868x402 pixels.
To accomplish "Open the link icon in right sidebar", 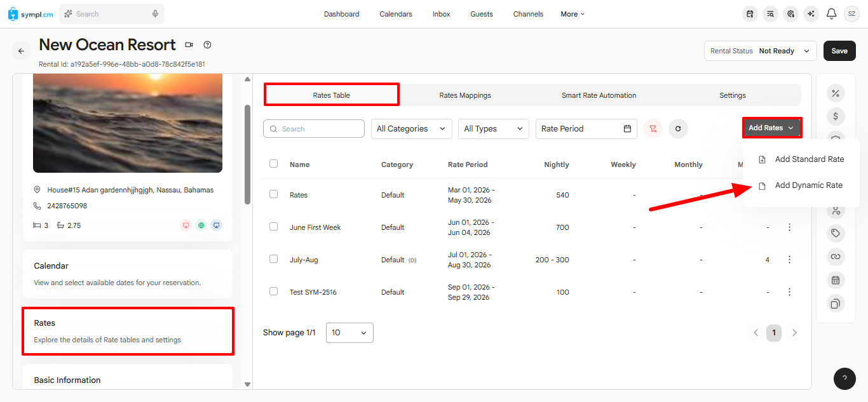I will [x=836, y=257].
